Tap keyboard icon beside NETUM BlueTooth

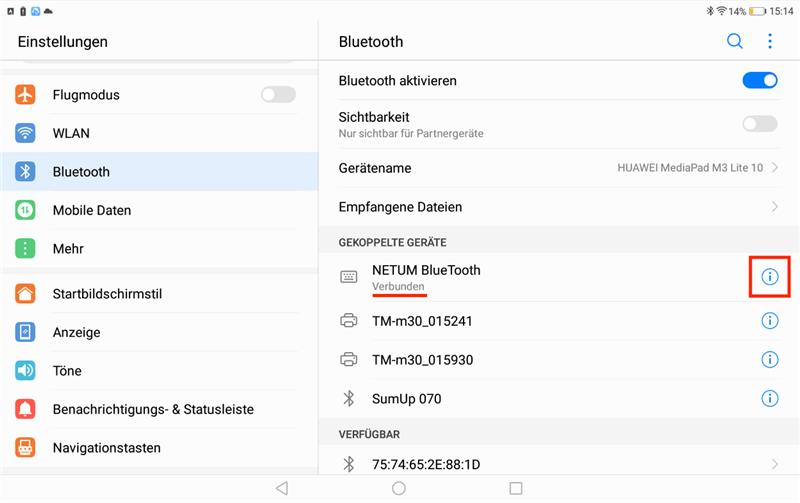click(348, 277)
